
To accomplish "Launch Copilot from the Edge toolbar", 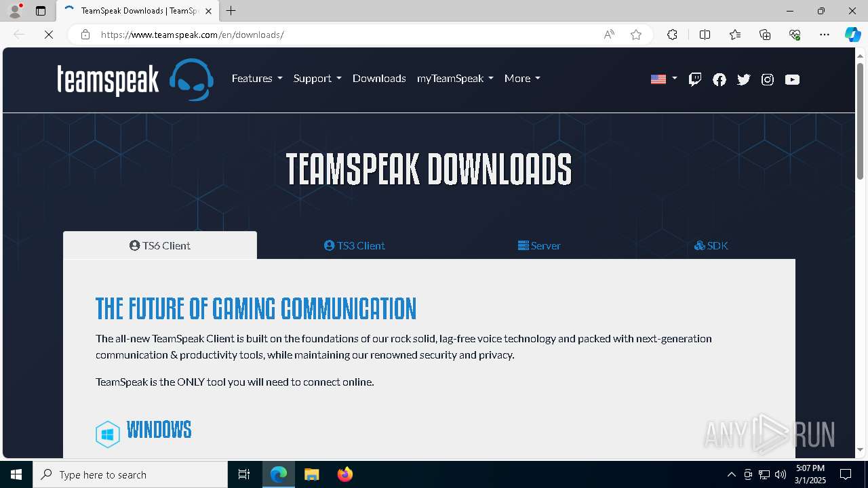I will (852, 35).
